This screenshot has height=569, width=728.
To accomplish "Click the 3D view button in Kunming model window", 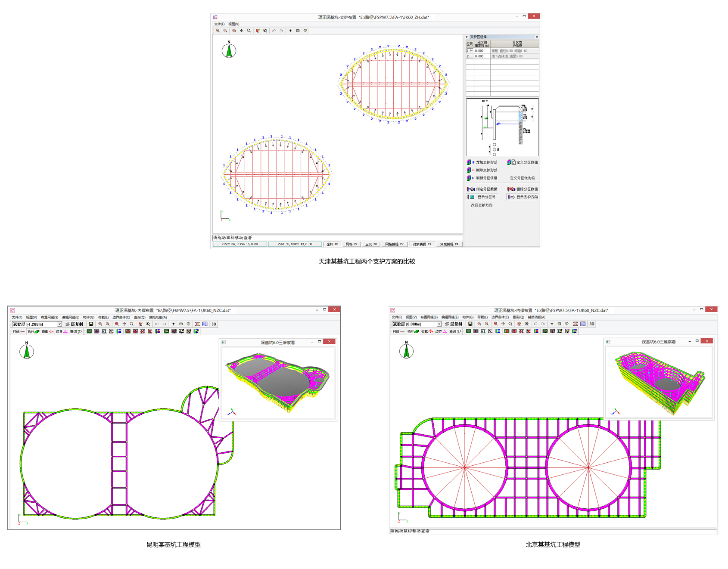I will point(214,324).
